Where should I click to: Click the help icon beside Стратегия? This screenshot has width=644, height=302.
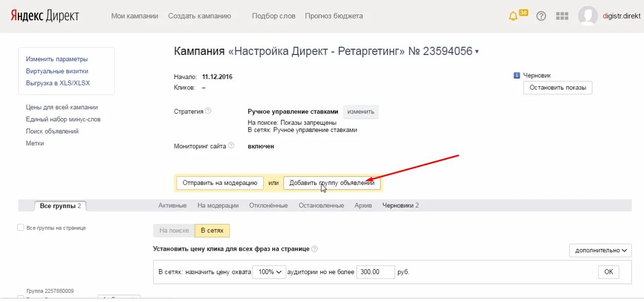(x=208, y=111)
